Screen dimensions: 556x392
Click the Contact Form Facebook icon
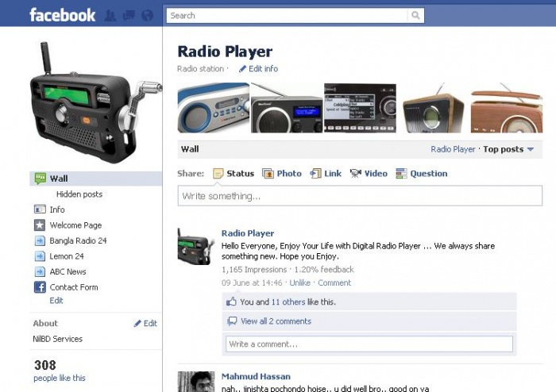[x=40, y=286]
